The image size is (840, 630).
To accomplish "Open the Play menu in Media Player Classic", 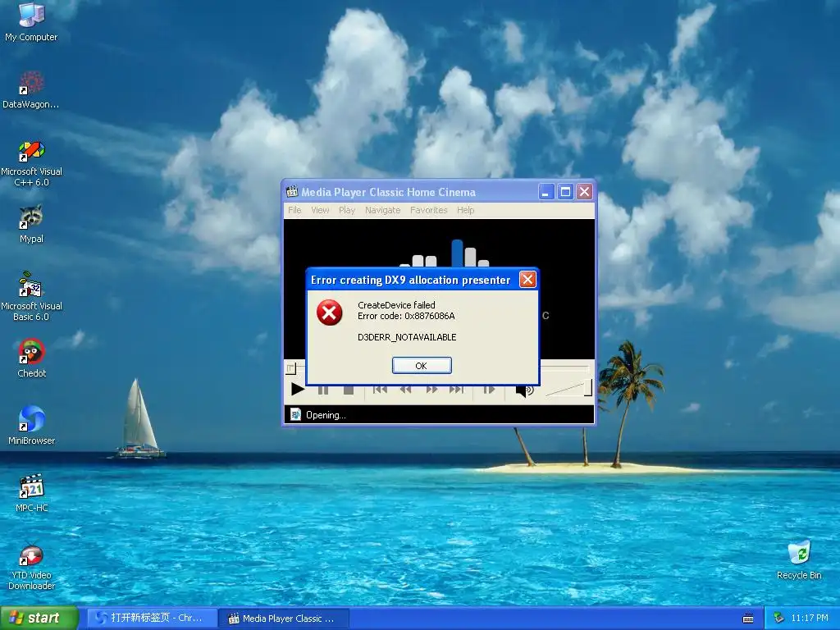I will (x=347, y=210).
